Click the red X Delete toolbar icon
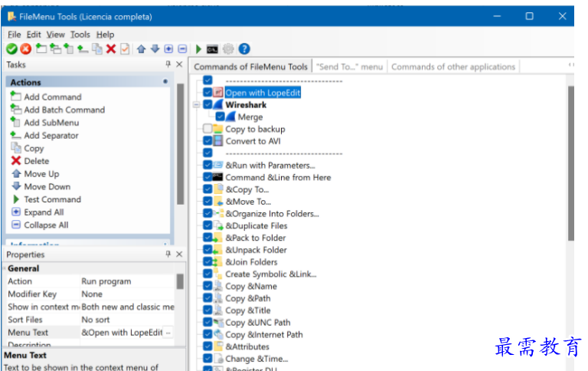This screenshot has height=371, width=588. coord(111,49)
